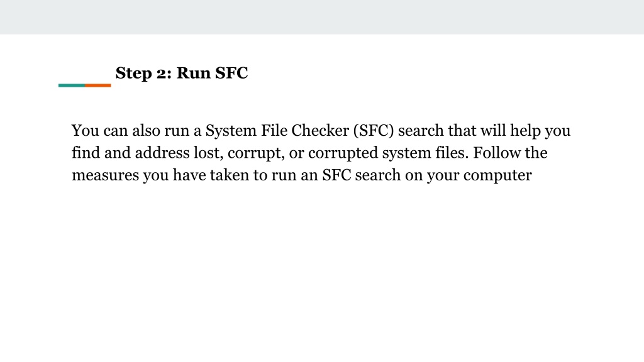The height and width of the screenshot is (362, 644).
Task: Click the word "You" starting the paragraph
Action: tap(86, 131)
